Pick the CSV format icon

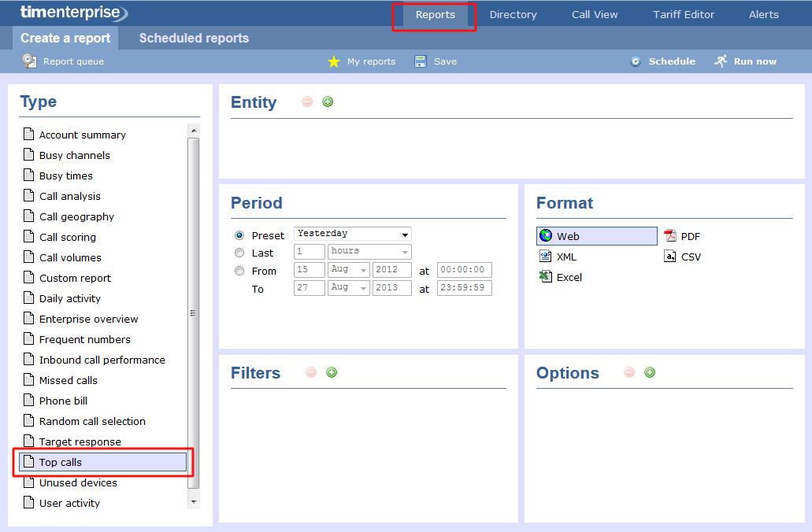(670, 257)
